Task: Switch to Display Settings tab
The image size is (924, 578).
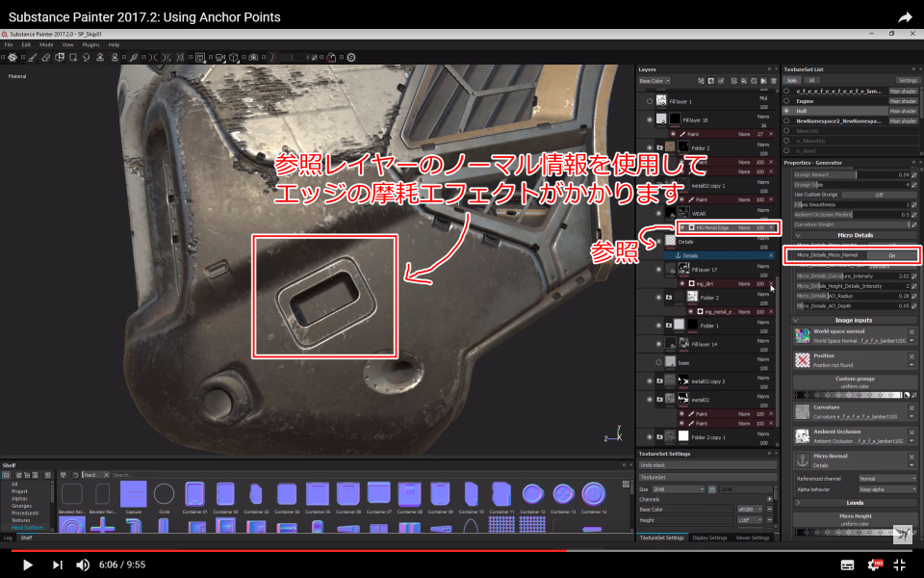Action: [709, 538]
